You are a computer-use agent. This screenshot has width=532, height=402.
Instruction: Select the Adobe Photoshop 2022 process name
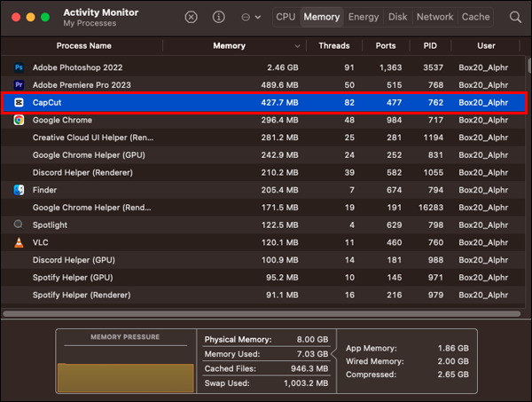click(x=78, y=67)
